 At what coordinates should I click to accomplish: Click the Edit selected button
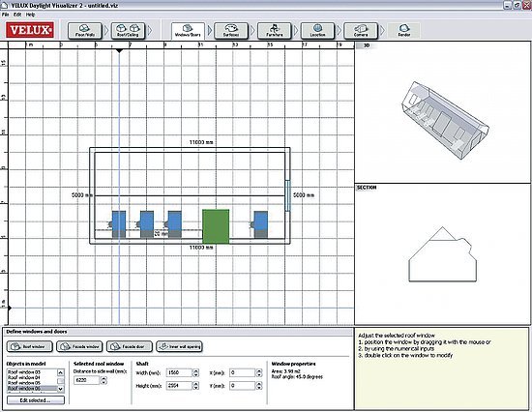36,400
